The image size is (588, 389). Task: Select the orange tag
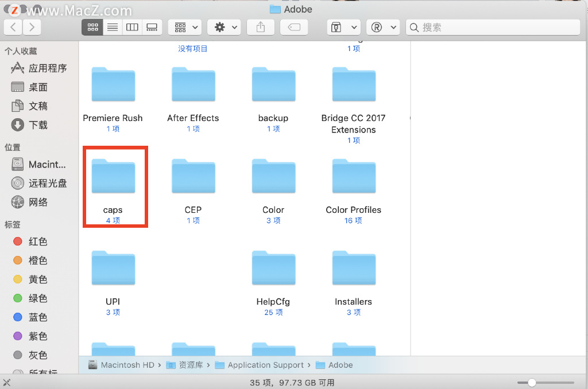[30, 260]
